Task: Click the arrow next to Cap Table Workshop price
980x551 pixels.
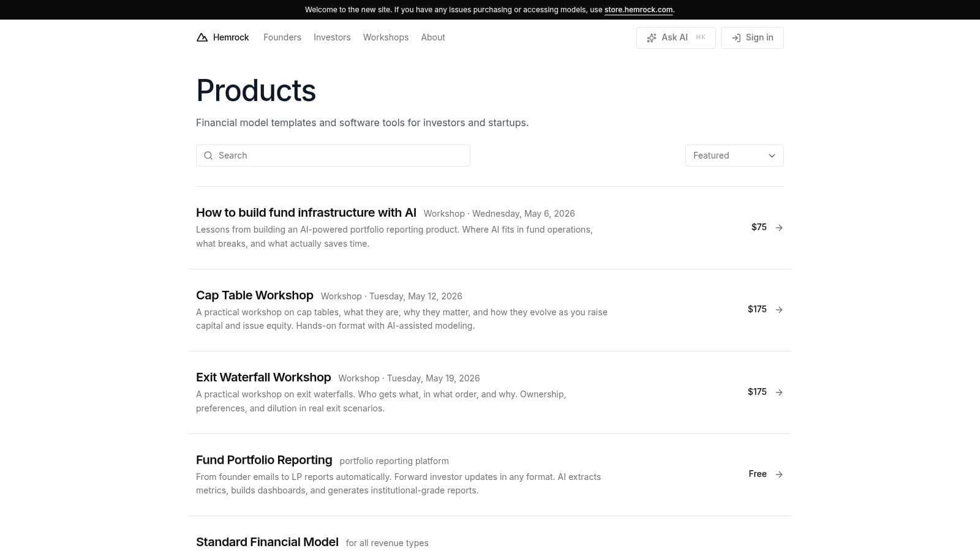Action: click(779, 309)
